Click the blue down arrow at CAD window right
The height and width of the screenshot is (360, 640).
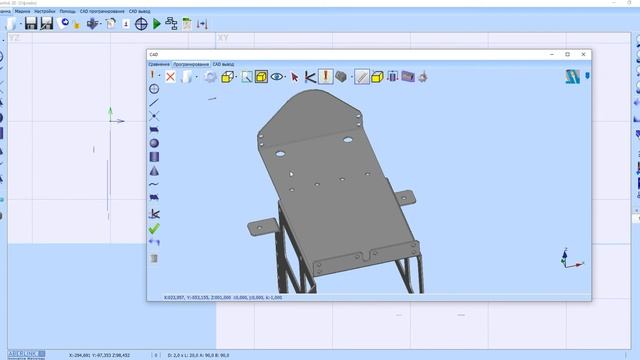point(587,76)
